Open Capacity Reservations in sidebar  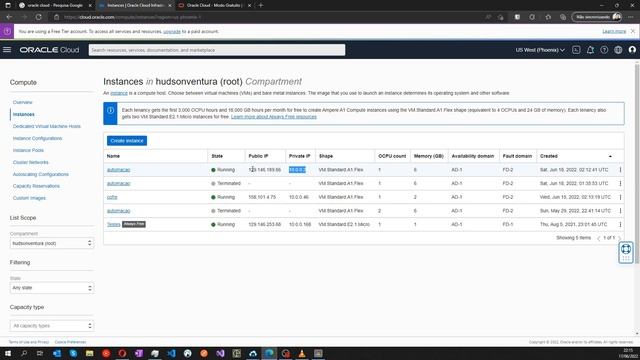point(36,186)
